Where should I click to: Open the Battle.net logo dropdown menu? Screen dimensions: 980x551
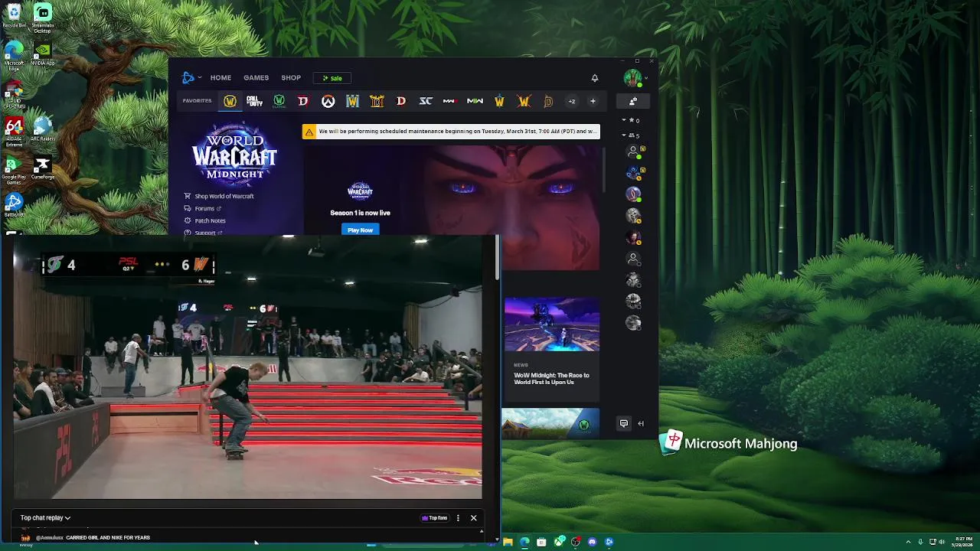click(x=191, y=77)
